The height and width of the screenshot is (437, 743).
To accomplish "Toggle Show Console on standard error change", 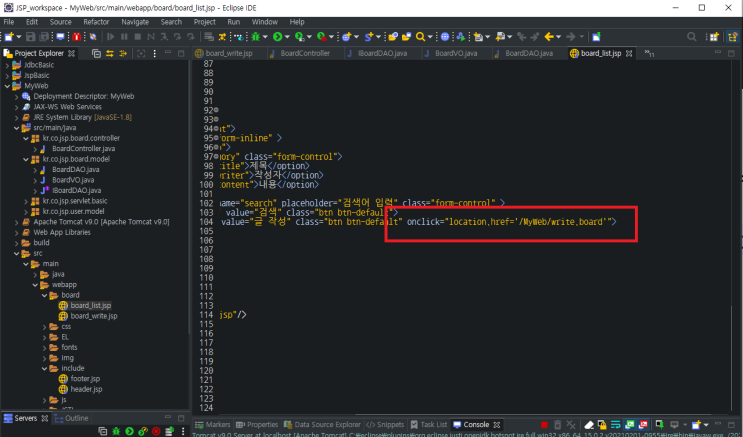I will point(643,425).
